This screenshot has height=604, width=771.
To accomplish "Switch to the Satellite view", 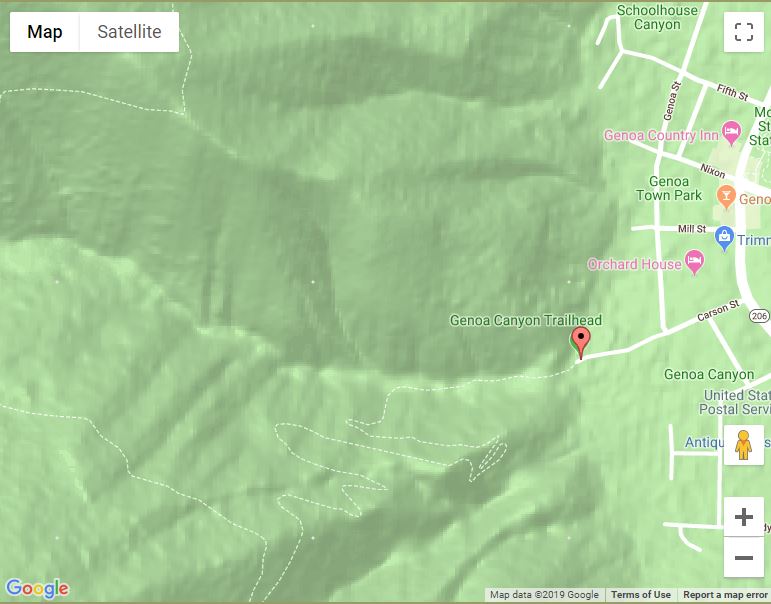I will 129,32.
